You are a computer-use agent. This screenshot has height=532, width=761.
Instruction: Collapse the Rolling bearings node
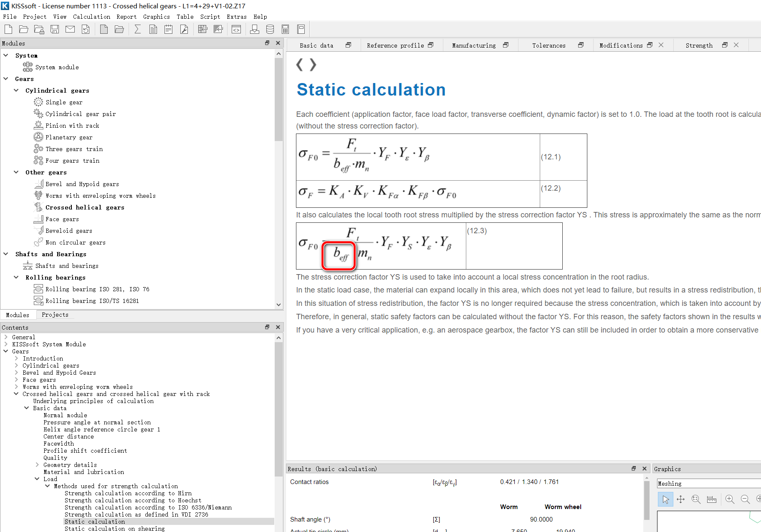pyautogui.click(x=16, y=277)
